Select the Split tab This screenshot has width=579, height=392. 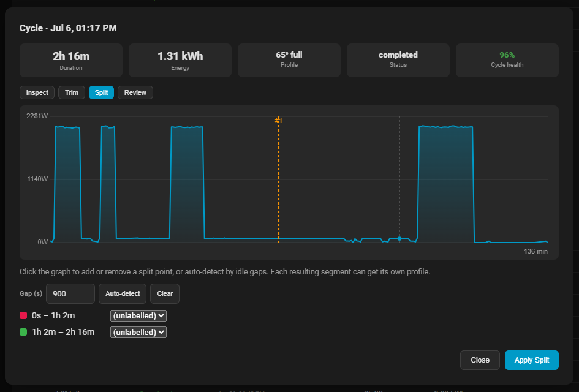pyautogui.click(x=101, y=92)
